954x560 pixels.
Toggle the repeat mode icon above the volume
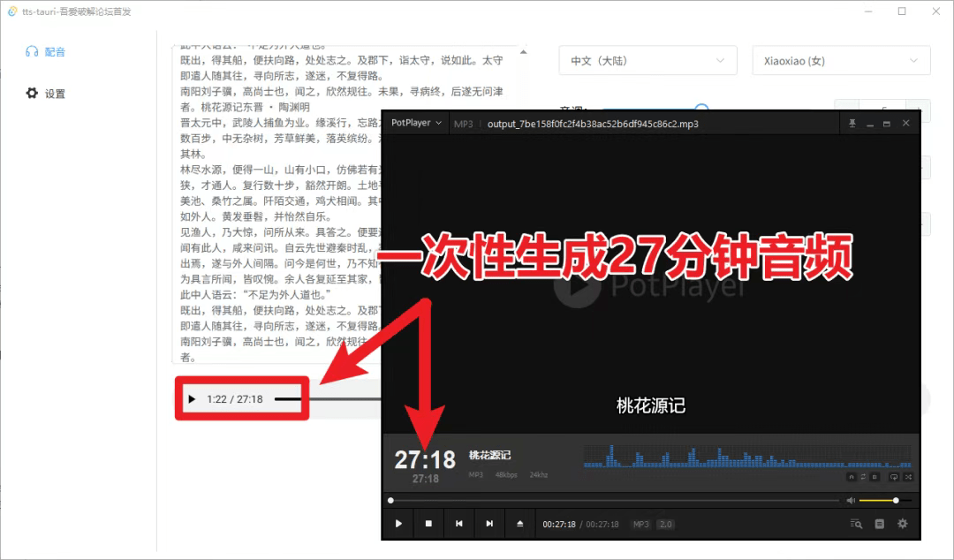pos(894,478)
